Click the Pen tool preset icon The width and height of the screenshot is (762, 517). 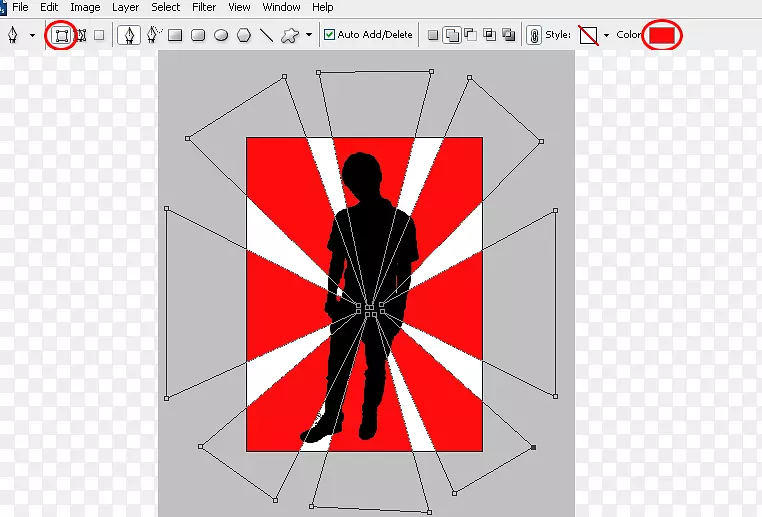[13, 35]
